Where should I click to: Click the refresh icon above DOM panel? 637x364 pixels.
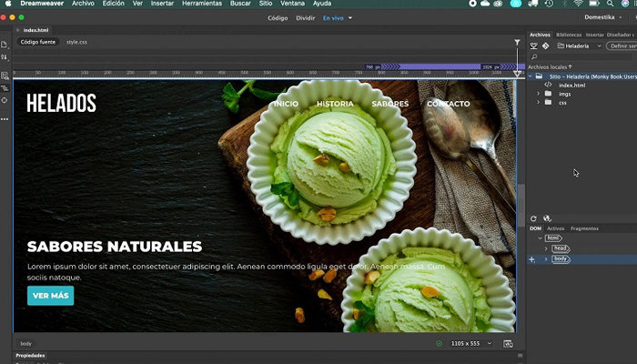pos(533,218)
